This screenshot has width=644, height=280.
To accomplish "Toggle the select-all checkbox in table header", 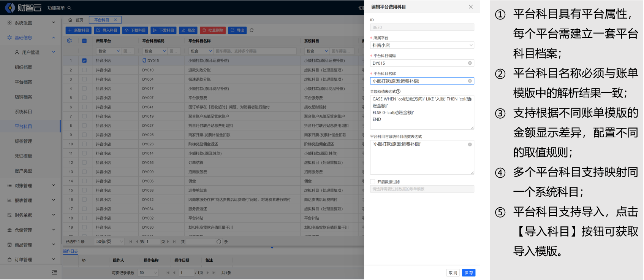I will (84, 41).
